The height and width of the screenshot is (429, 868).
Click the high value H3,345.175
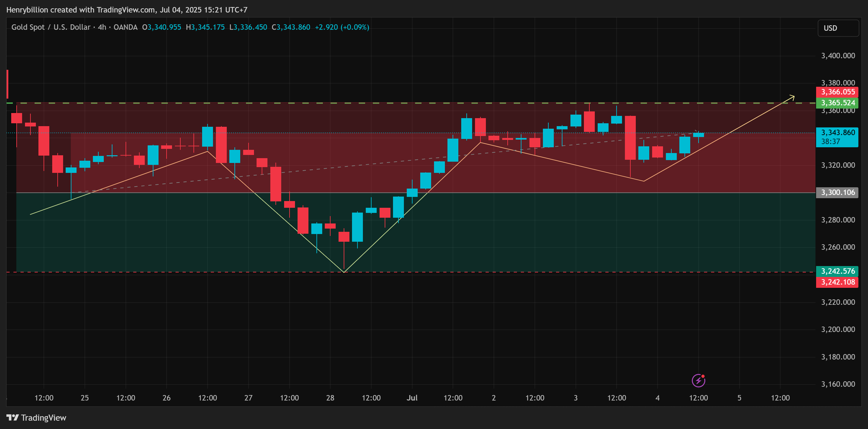pos(205,27)
